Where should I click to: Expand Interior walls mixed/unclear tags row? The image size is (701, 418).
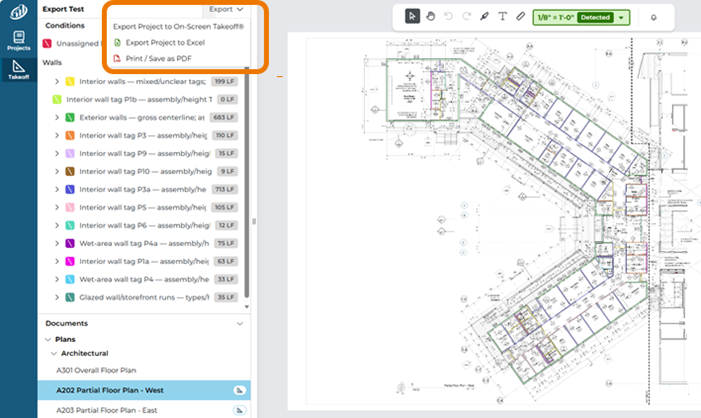[x=57, y=81]
